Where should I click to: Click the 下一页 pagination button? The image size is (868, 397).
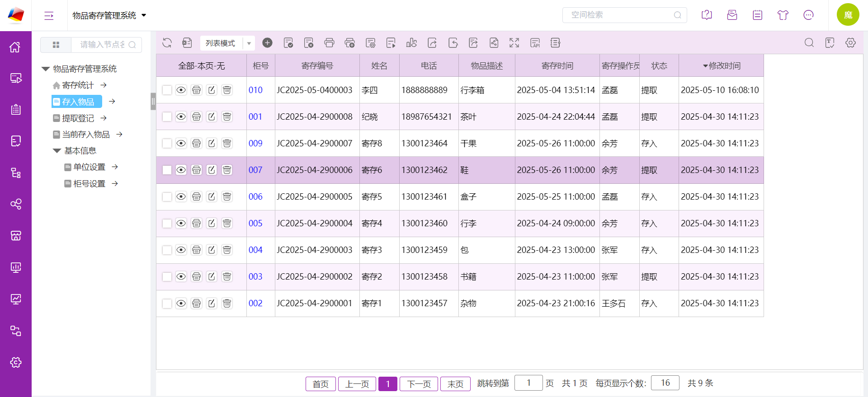[419, 384]
